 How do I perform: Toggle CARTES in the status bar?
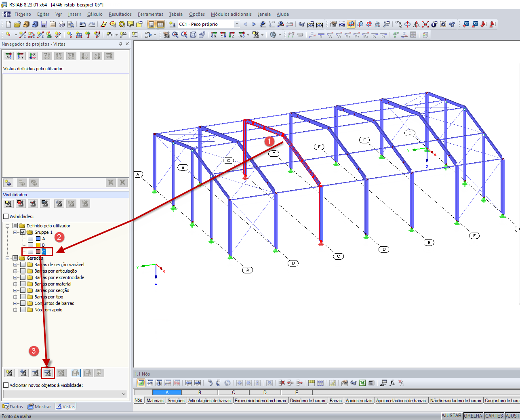click(x=494, y=416)
